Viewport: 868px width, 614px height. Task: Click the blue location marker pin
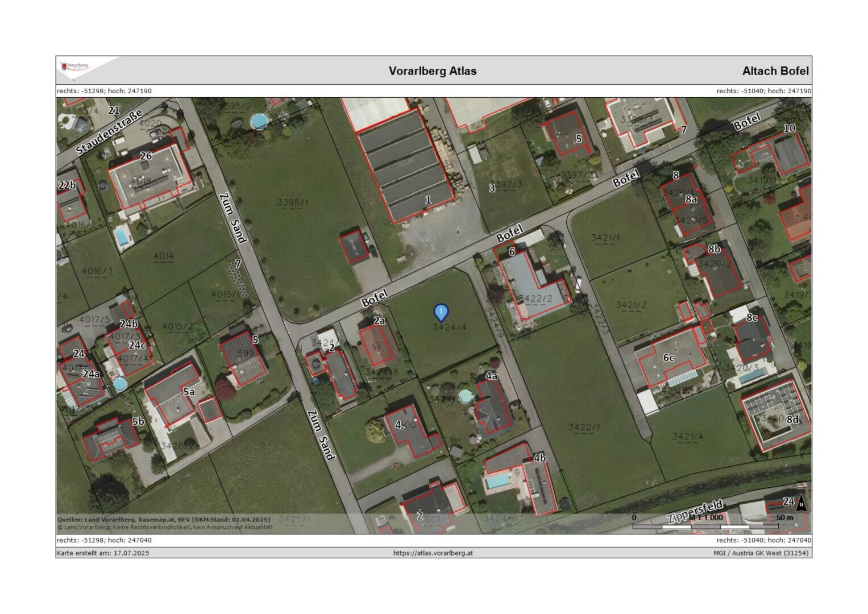[x=441, y=312]
